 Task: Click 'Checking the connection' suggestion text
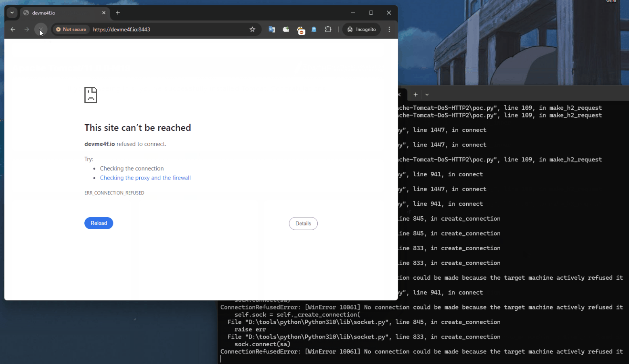(x=132, y=169)
